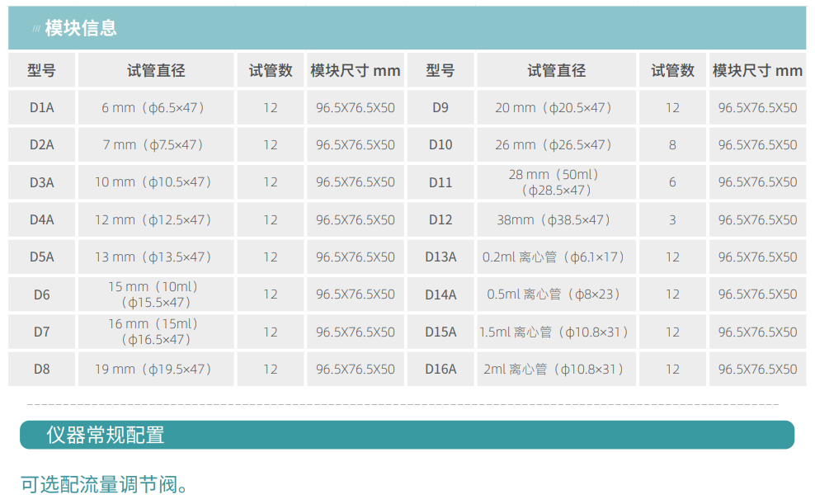This screenshot has height=504, width=815.
Task: Select the D3A model cell
Action: click(41, 182)
